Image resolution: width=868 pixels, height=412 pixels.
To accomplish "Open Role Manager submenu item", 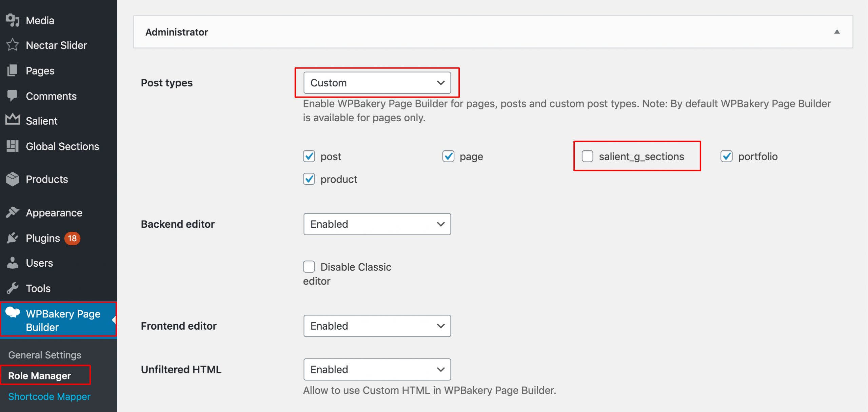I will [x=40, y=375].
